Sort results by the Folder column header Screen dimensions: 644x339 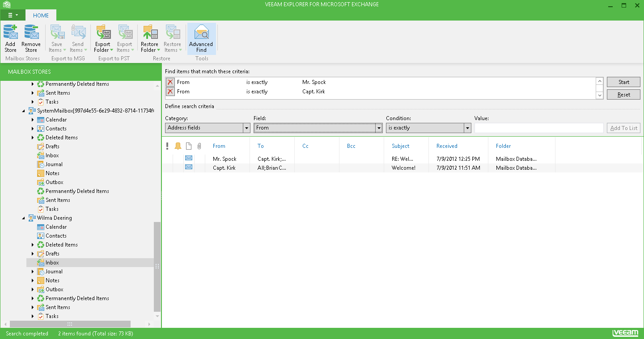pos(503,146)
